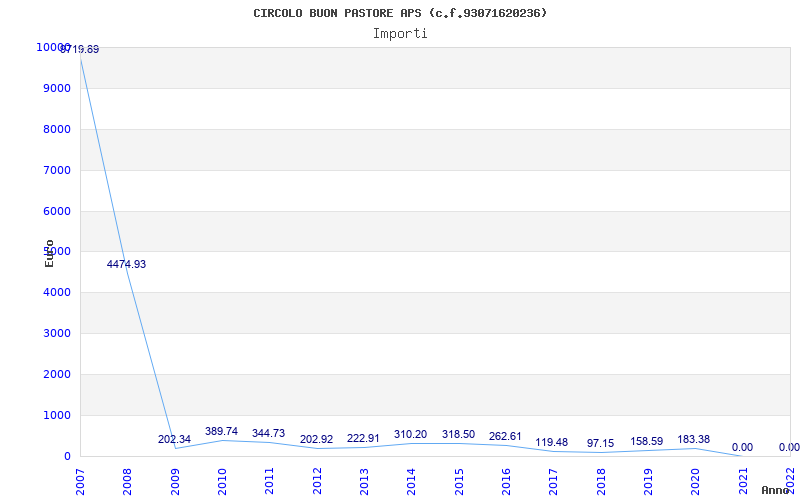Select the 97.15 data label

click(x=601, y=443)
